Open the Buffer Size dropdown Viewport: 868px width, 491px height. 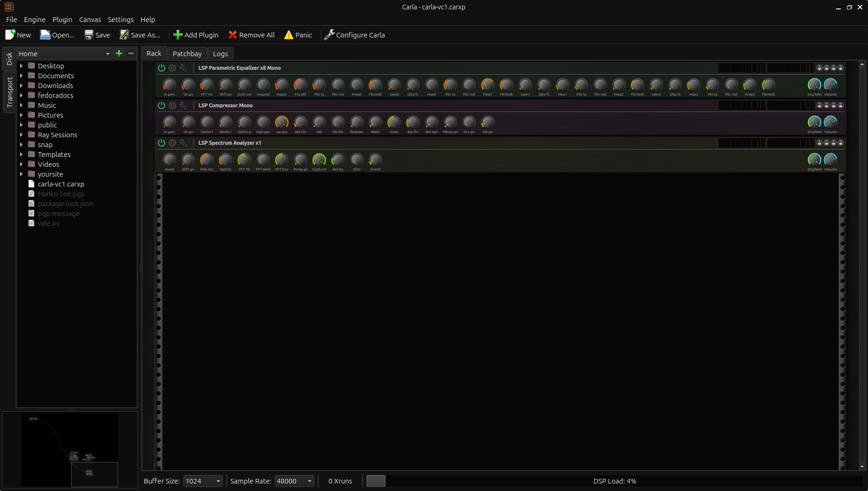(x=203, y=481)
